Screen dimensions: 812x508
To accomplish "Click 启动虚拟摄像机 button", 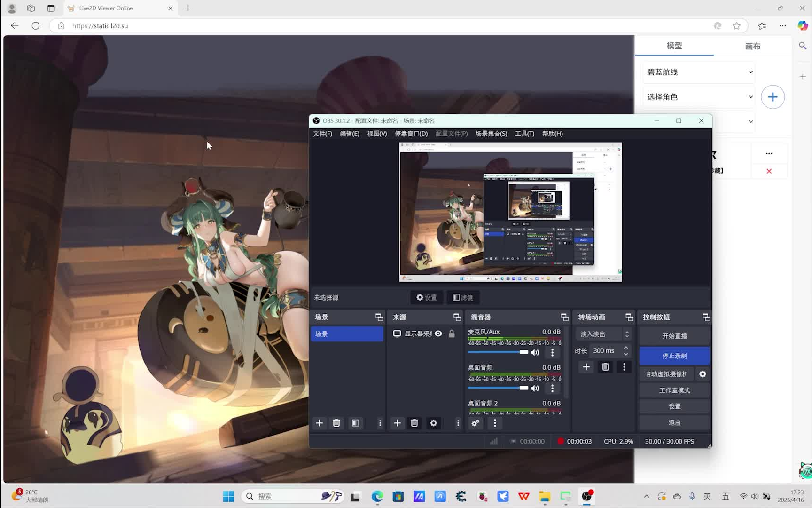I will pyautogui.click(x=667, y=374).
